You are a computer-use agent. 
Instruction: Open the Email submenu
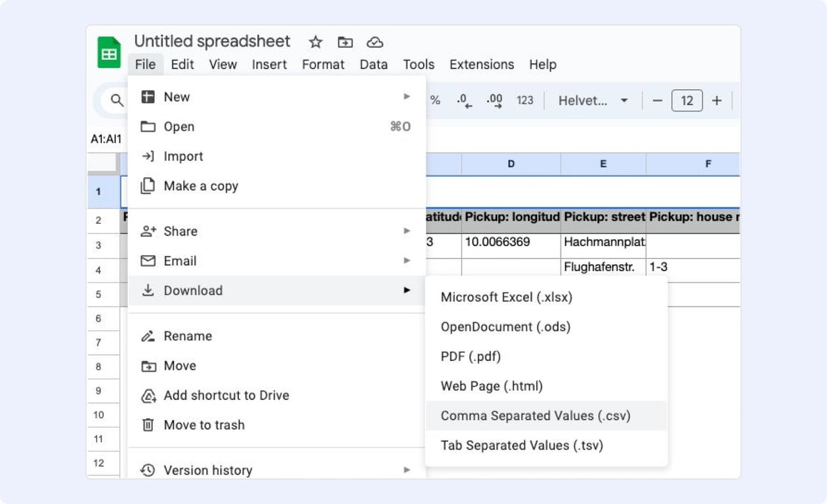pyautogui.click(x=277, y=261)
